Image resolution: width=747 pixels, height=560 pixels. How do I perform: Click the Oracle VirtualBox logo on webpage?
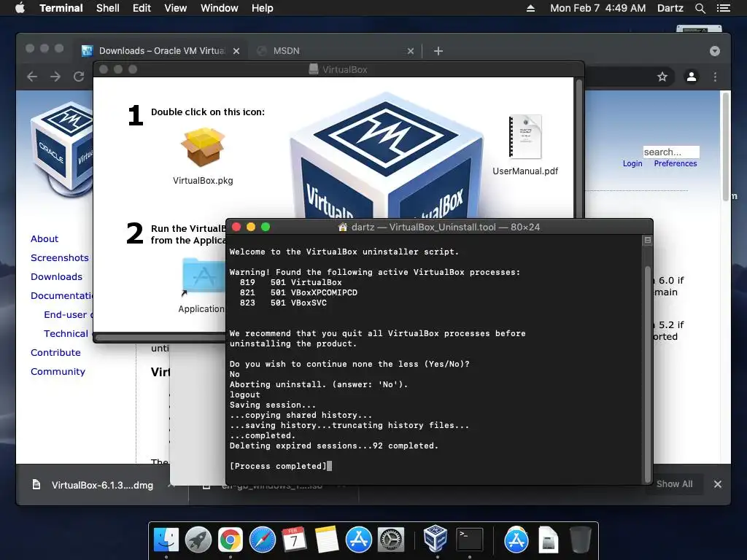pyautogui.click(x=62, y=149)
